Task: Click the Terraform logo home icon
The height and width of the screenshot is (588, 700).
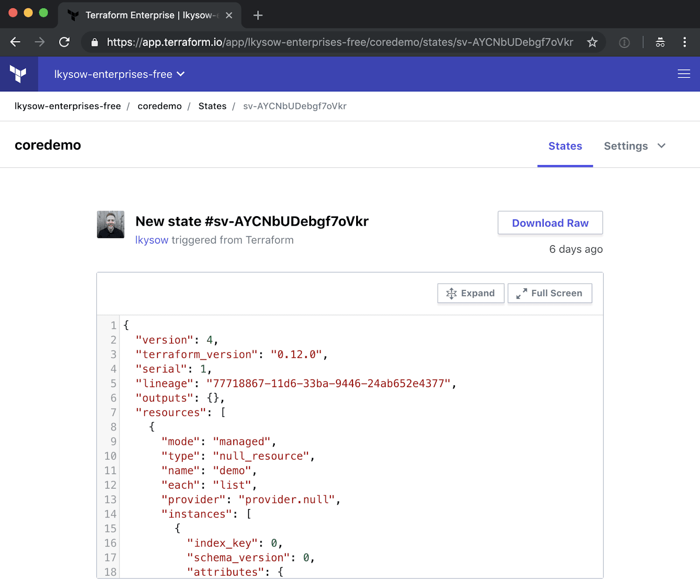Action: pos(18,74)
